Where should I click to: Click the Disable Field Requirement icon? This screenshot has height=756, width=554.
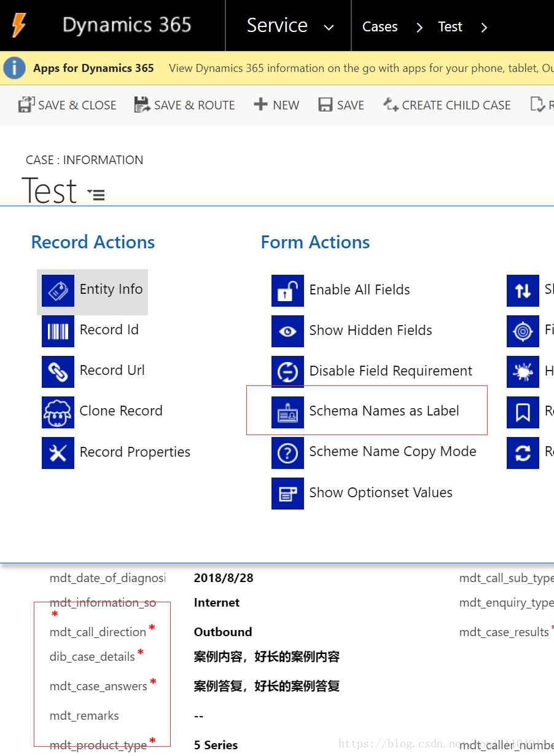point(287,372)
